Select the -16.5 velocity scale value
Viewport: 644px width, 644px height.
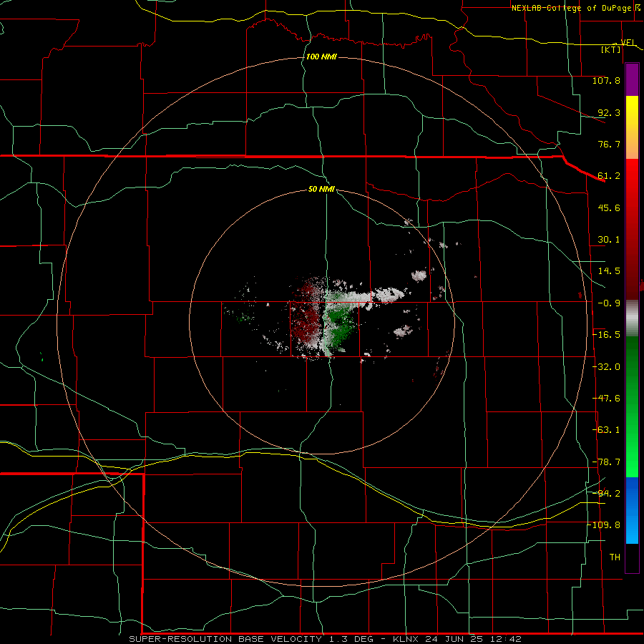pos(606,335)
